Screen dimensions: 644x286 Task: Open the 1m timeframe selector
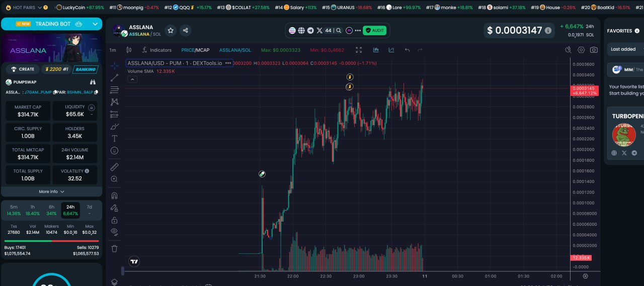point(113,50)
